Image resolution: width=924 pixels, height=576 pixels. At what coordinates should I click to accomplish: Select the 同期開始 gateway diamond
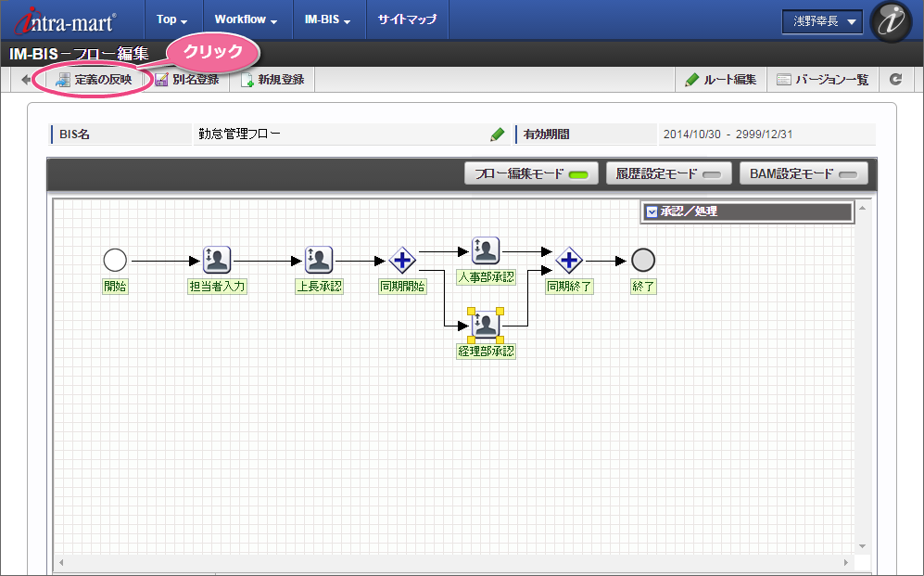[402, 260]
